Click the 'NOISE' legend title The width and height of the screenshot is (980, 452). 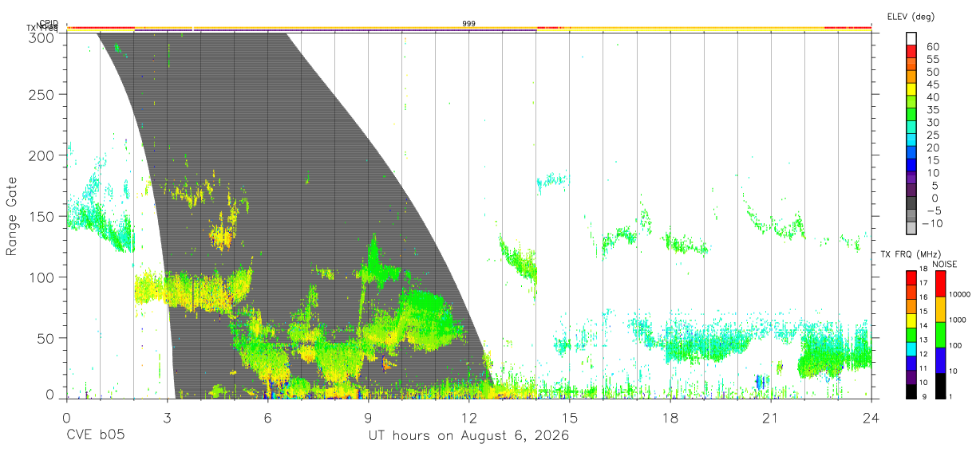tap(944, 263)
